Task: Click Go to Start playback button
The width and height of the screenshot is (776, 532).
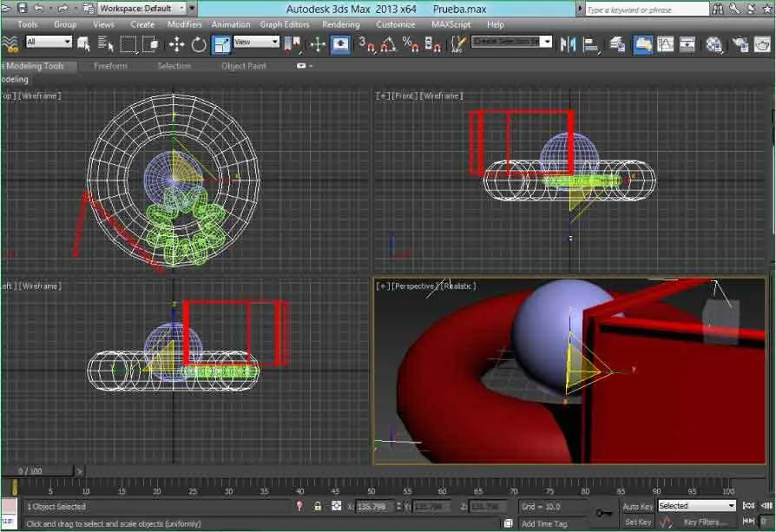Action: 748,505
